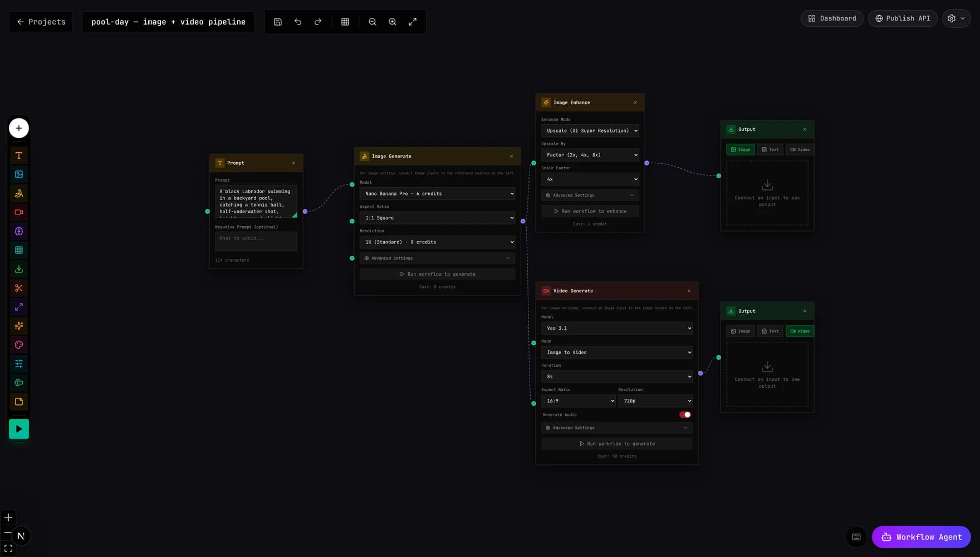Click Run workflow to enhance

[590, 211]
